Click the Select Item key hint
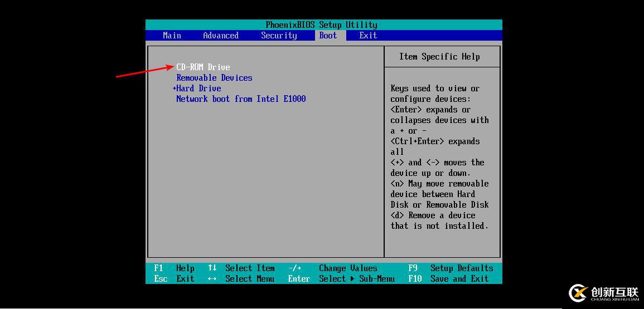 pyautogui.click(x=241, y=268)
